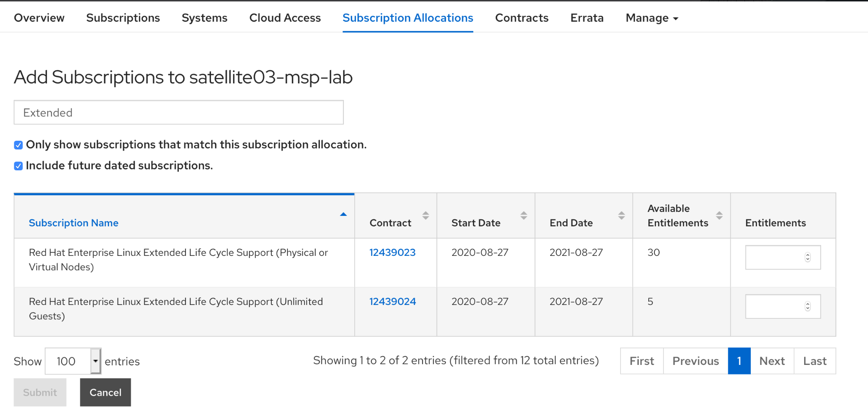The height and width of the screenshot is (414, 868).
Task: Sort by Available Entitlements arrows icon
Action: click(719, 215)
